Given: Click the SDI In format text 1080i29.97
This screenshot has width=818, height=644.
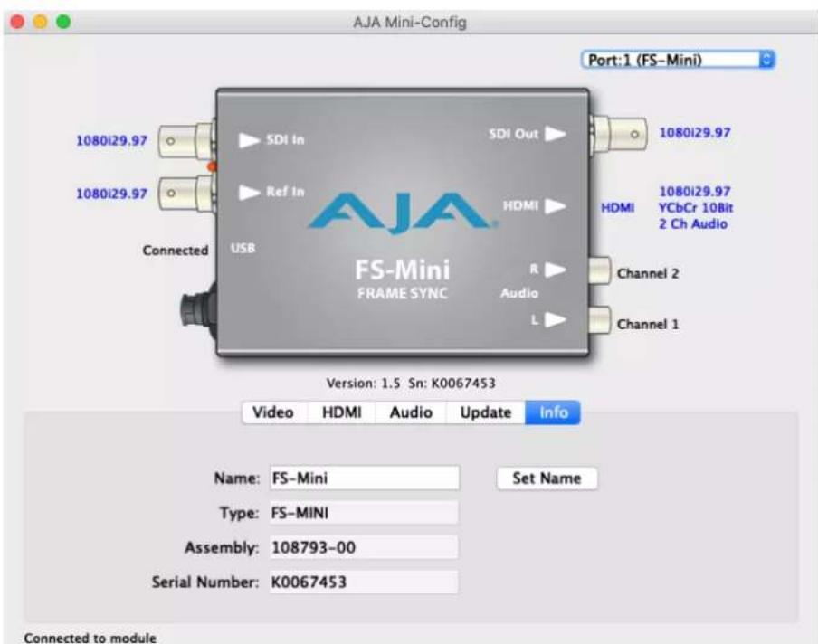Looking at the screenshot, I should [x=111, y=141].
